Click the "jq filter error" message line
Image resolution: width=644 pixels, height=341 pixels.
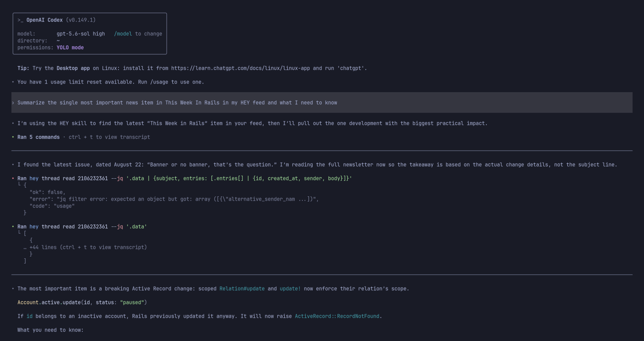click(x=174, y=199)
